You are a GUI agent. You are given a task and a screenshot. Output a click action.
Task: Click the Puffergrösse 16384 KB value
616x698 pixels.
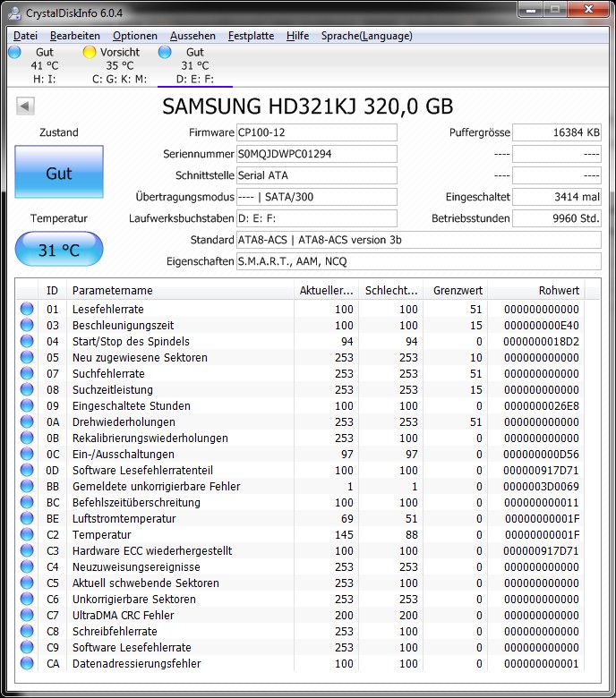click(x=557, y=132)
